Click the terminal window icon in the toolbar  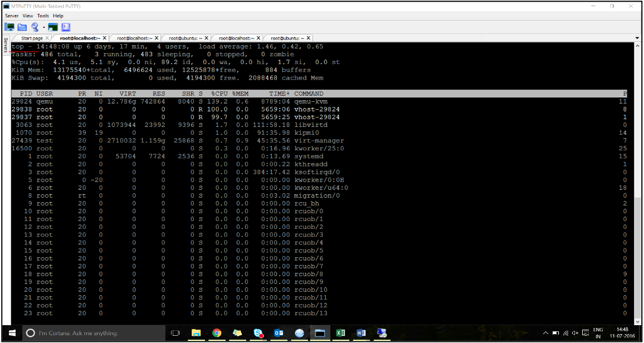pyautogui.click(x=52, y=27)
